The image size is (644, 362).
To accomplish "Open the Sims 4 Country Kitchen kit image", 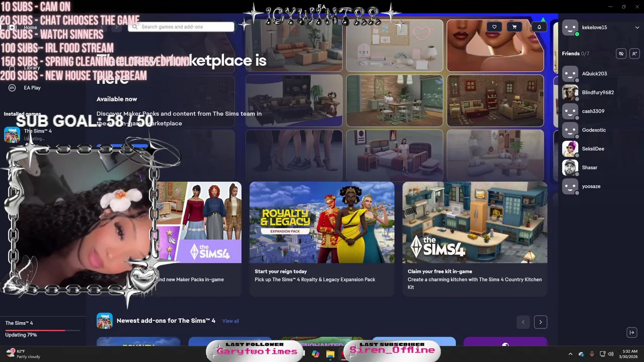I will pos(475,222).
